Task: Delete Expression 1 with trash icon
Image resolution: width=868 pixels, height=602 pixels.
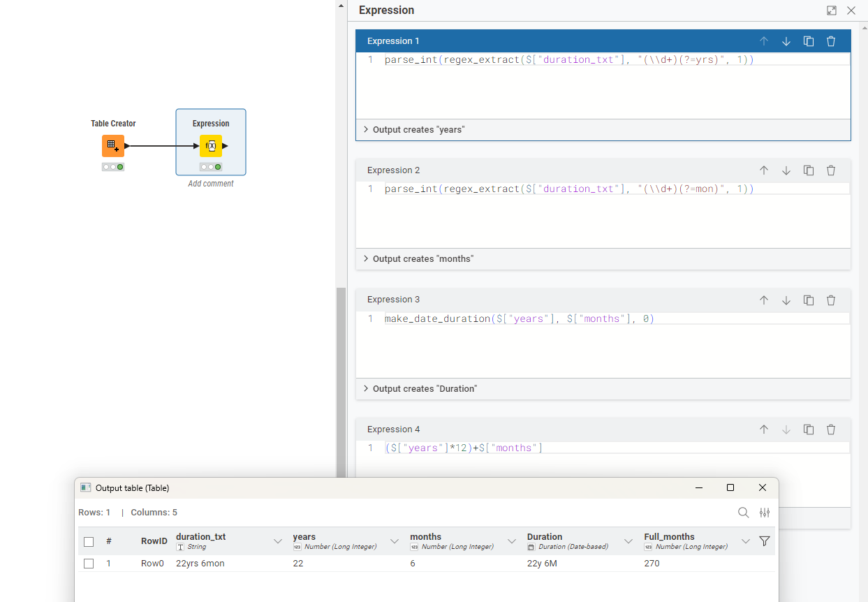Action: pos(830,41)
